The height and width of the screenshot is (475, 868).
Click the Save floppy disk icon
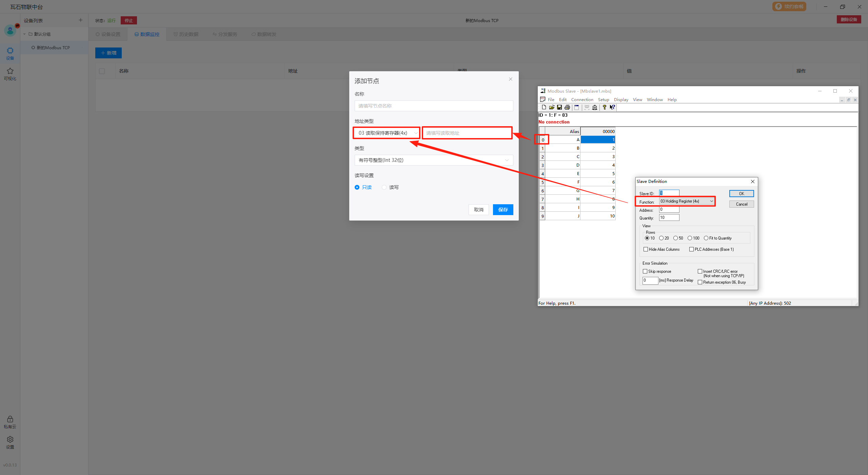[x=559, y=107]
